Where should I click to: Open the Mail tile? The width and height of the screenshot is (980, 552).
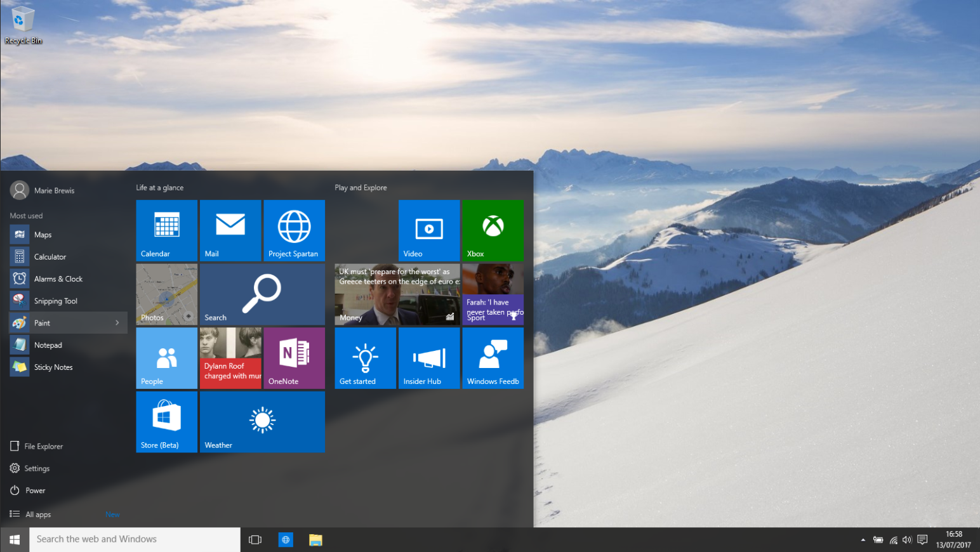[x=230, y=230]
